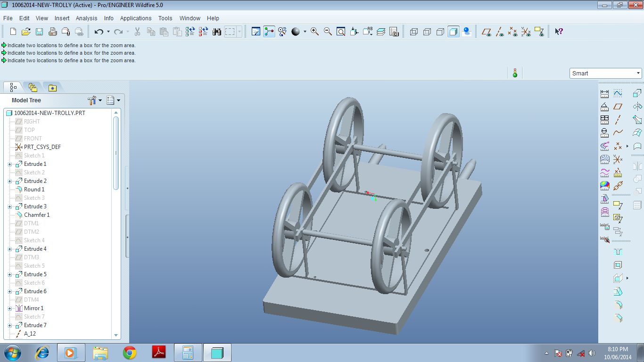Click the Save file toolbar icon
Image resolution: width=644 pixels, height=362 pixels.
pos(40,32)
